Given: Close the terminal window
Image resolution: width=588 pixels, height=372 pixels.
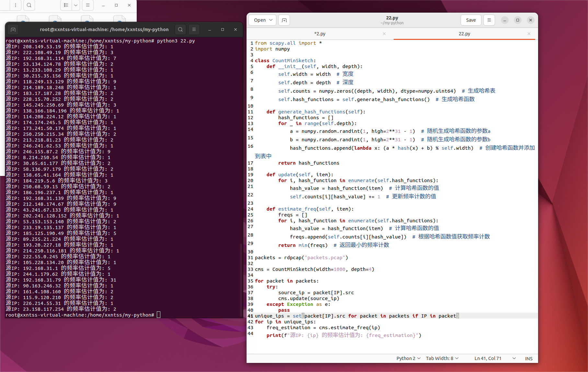Looking at the screenshot, I should pyautogui.click(x=236, y=29).
